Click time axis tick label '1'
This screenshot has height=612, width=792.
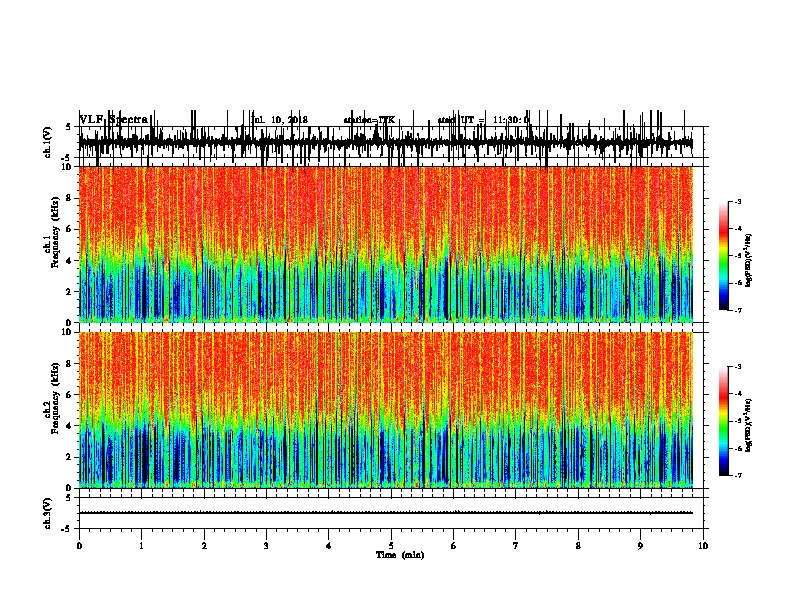[141, 546]
